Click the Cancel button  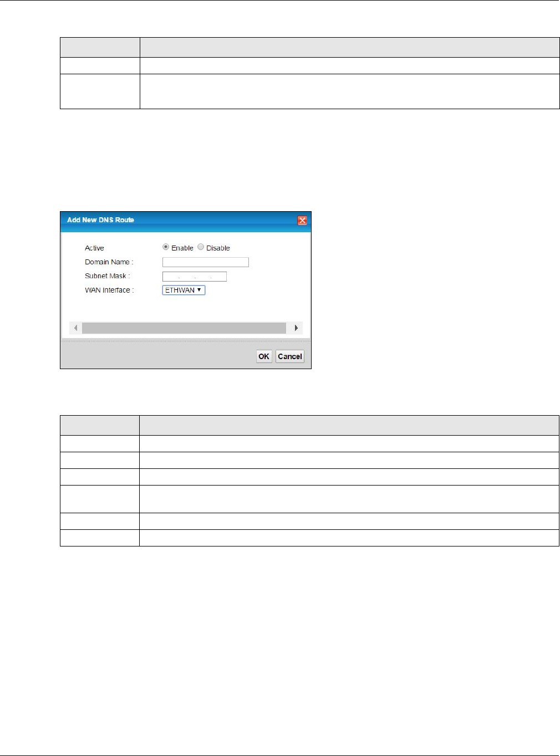tap(290, 356)
